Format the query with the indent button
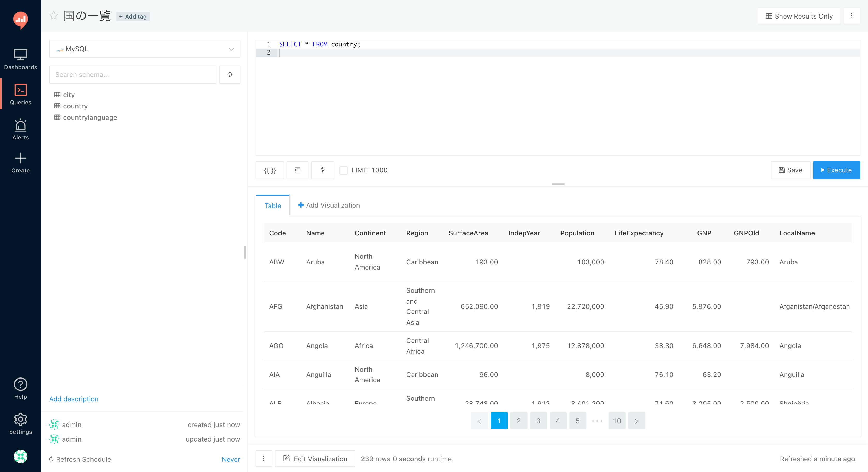Viewport: 868px width, 472px height. pos(298,170)
